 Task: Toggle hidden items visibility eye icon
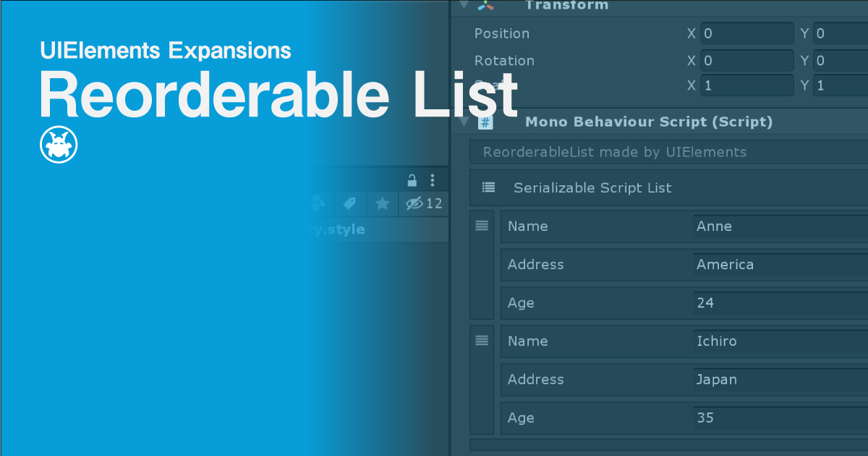click(414, 204)
